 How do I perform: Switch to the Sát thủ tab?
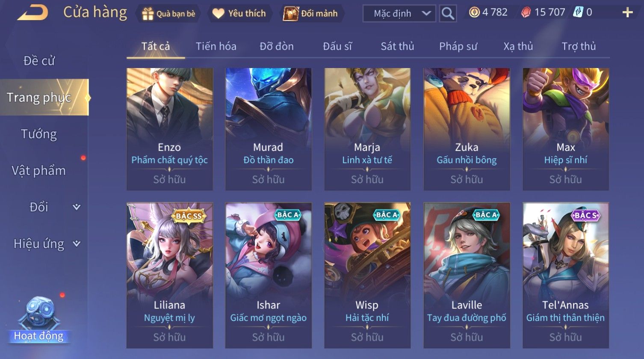(x=397, y=46)
